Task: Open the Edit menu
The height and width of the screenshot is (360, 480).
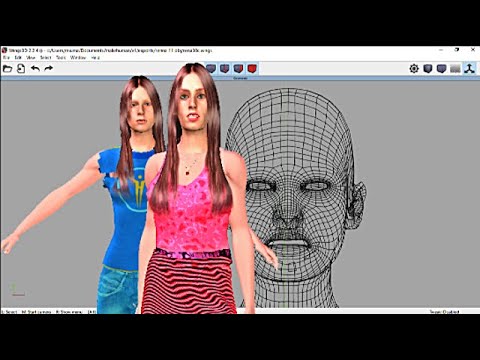Action: point(18,58)
